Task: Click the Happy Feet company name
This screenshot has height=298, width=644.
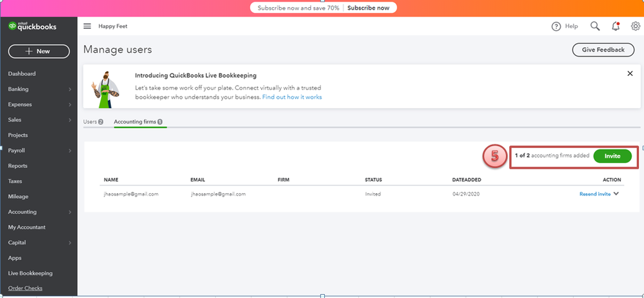Action: coord(113,26)
